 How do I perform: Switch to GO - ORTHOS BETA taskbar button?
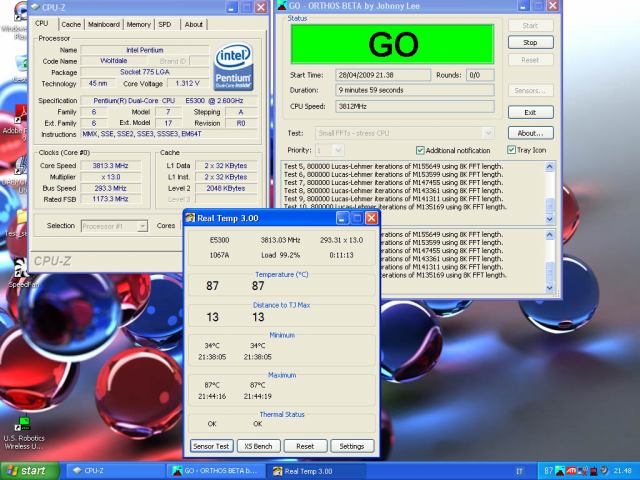216,471
